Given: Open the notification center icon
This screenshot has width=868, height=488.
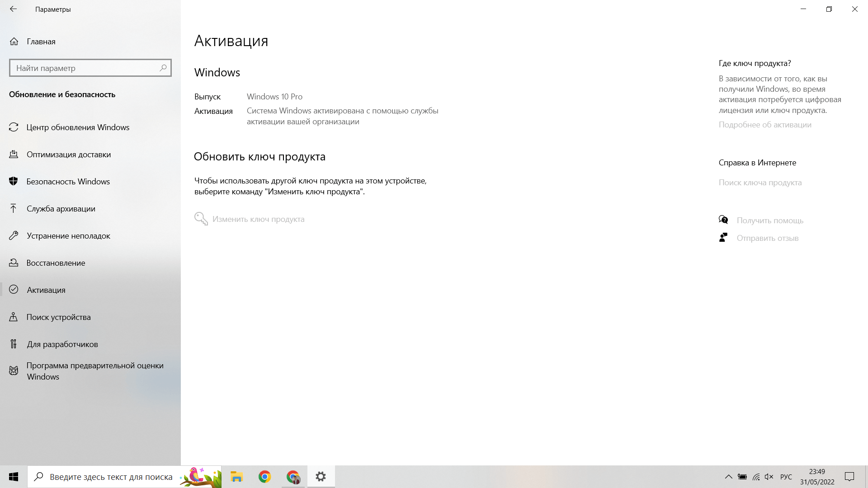Looking at the screenshot, I should (849, 477).
